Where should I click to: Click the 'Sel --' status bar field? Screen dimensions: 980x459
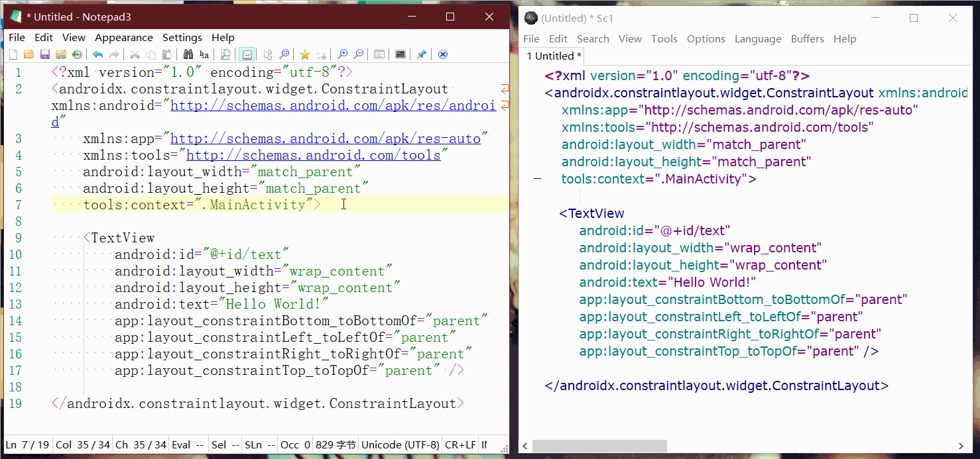[225, 445]
